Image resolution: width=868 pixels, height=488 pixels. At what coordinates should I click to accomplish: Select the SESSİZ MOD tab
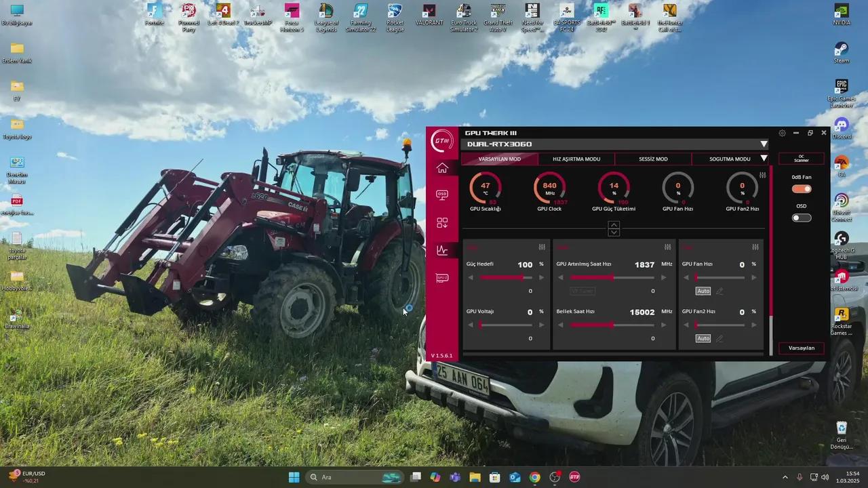click(653, 159)
